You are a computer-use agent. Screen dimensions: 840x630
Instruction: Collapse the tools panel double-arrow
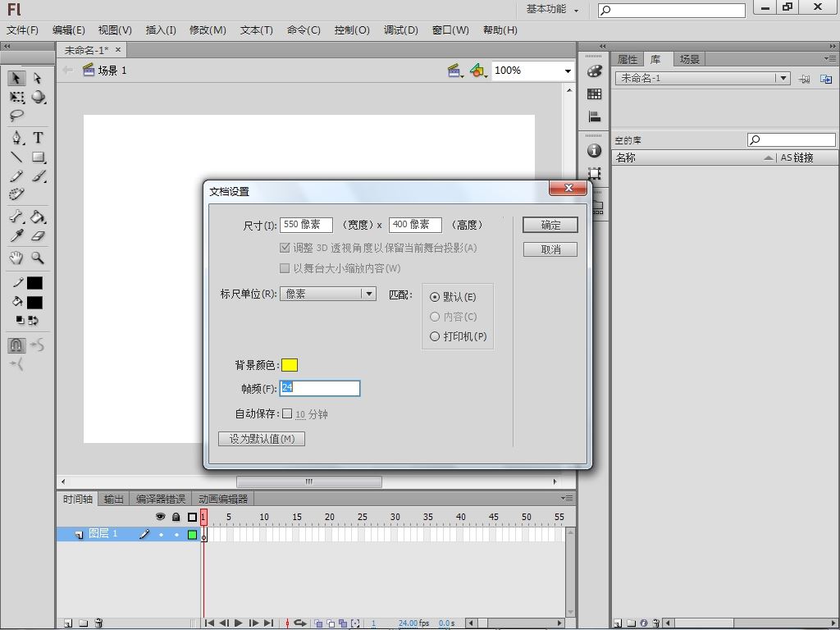[7, 47]
